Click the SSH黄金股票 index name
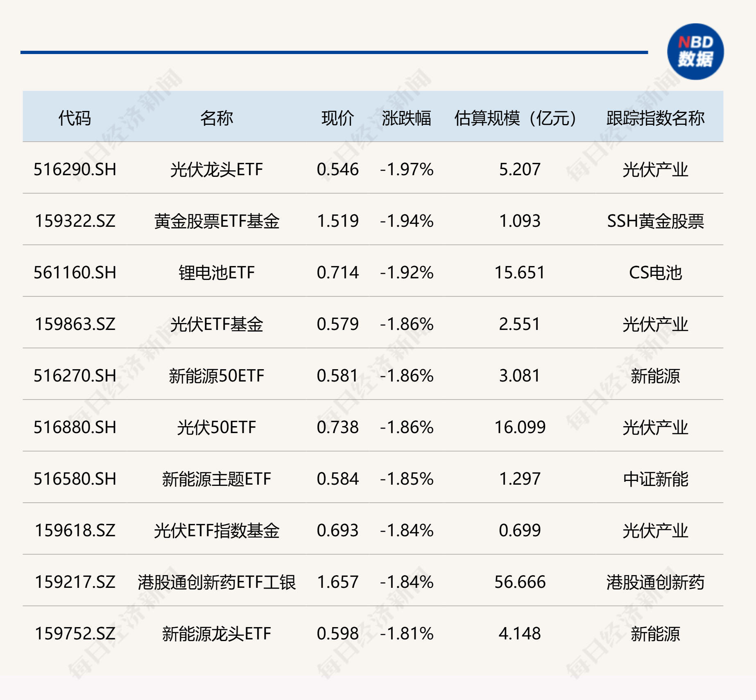Screen dimensions: 756x700 click(655, 221)
